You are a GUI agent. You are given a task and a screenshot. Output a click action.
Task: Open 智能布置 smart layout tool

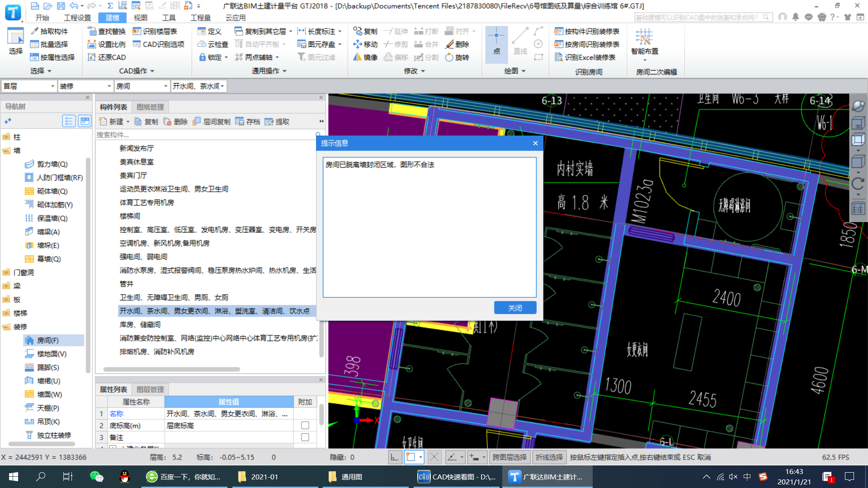tap(645, 44)
